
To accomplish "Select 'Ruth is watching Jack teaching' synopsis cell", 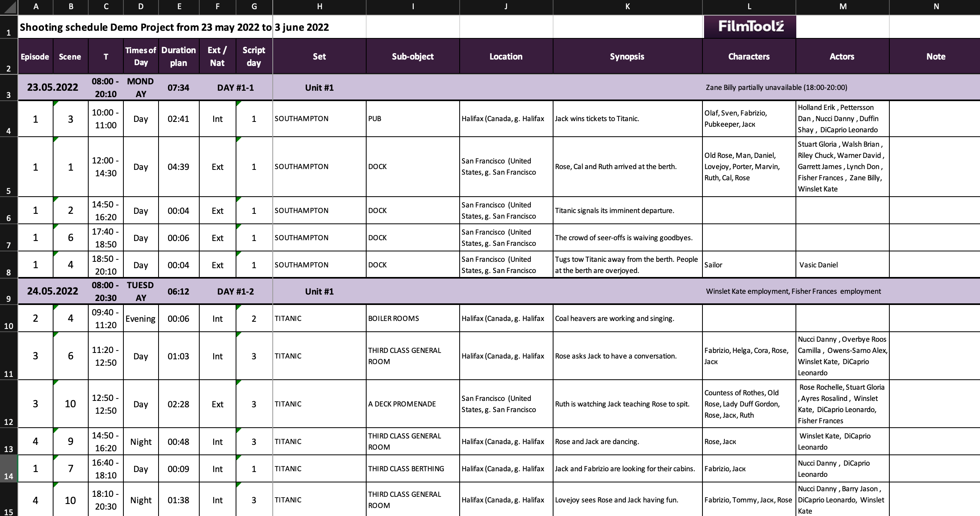I will pos(627,404).
